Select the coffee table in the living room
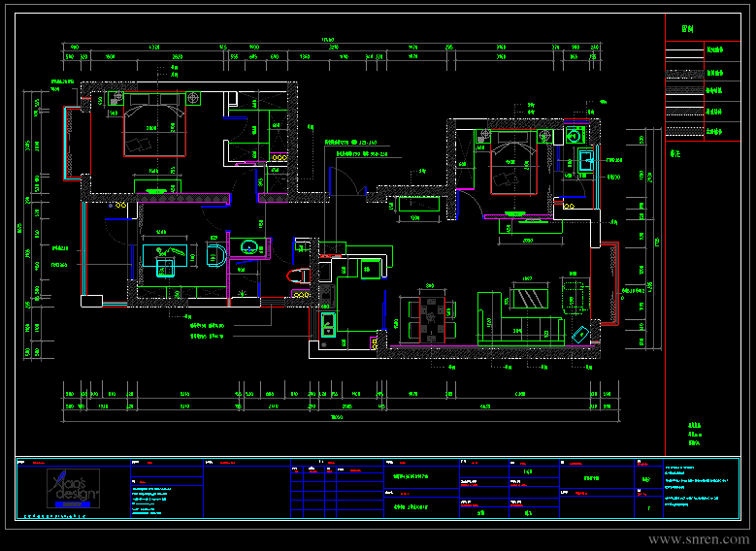Screen dimensions: 756x551 (x=529, y=299)
